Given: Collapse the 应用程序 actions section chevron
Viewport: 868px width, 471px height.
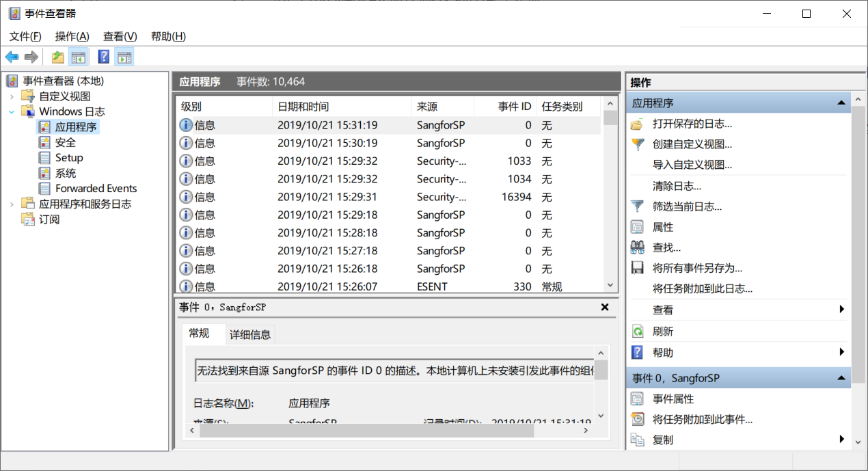Looking at the screenshot, I should 843,102.
